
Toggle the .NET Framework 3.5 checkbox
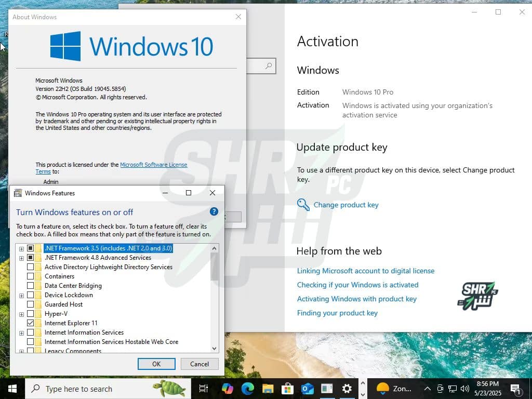click(30, 248)
